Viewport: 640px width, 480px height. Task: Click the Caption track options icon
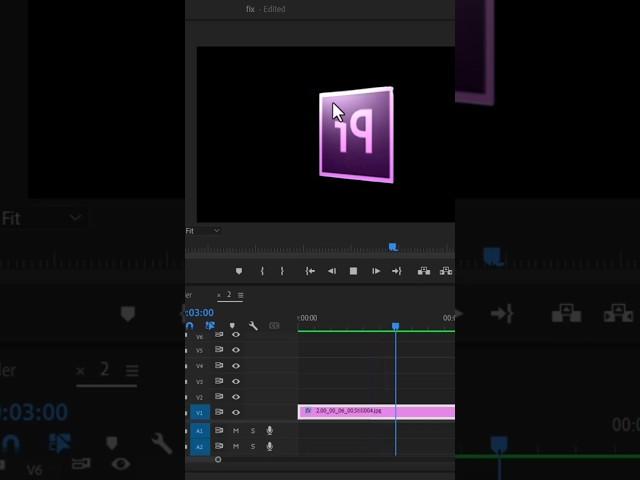coord(274,326)
